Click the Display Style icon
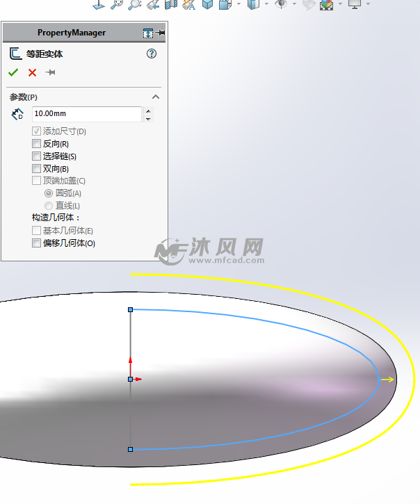The image size is (420, 504). (253, 4)
